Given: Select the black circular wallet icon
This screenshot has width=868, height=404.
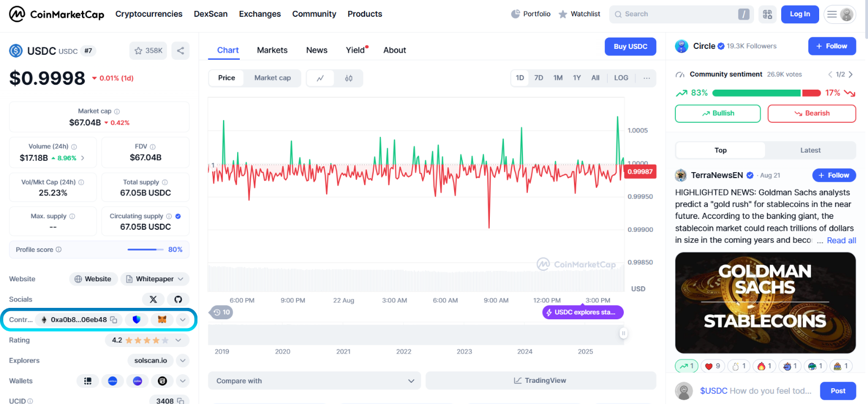Looking at the screenshot, I should (162, 381).
